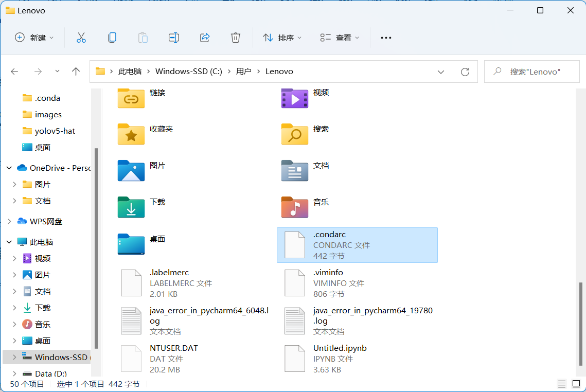Expand the WPS网盘 tree node
Image resolution: width=586 pixels, height=392 pixels.
click(9, 222)
